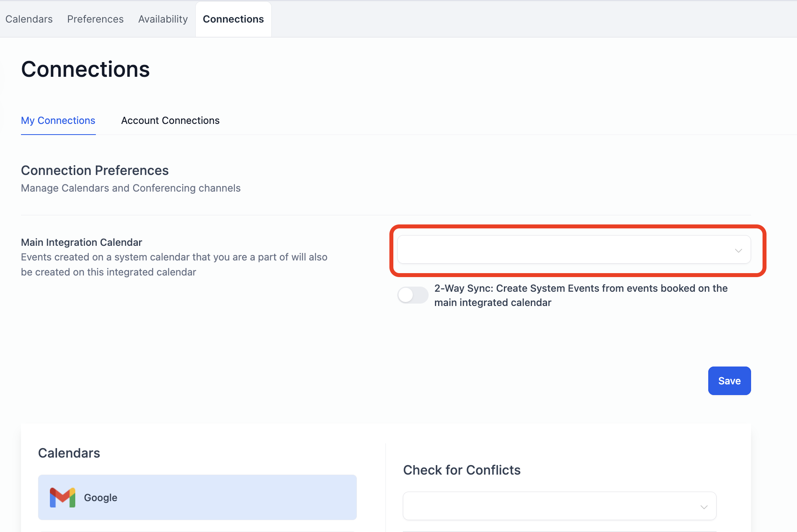Enable the 2-Way Sync toggle
This screenshot has width=797, height=532.
point(413,295)
